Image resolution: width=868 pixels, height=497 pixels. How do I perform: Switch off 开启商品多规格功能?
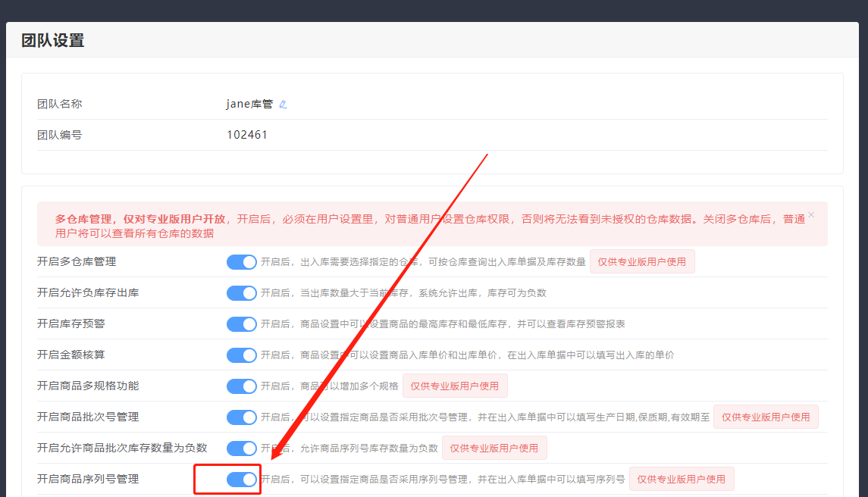242,386
